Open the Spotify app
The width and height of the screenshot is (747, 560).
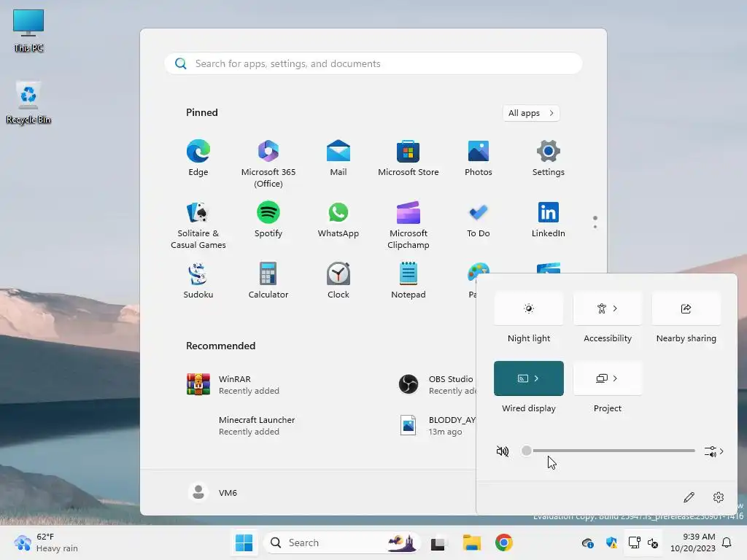[x=268, y=219]
